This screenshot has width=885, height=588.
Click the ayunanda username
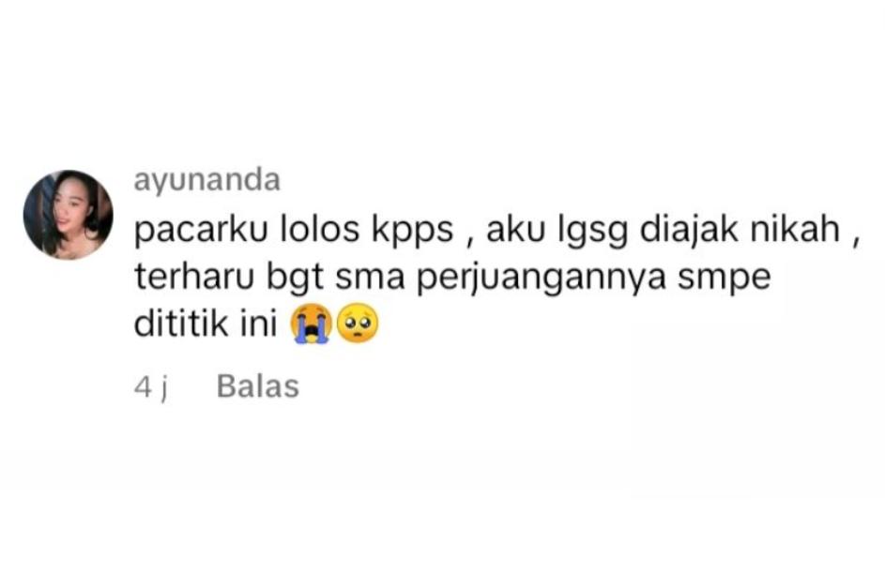pyautogui.click(x=207, y=182)
